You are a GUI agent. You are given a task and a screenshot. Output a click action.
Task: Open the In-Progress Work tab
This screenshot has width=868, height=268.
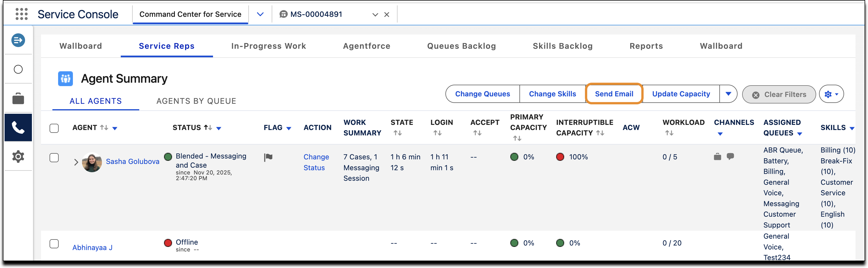(269, 46)
